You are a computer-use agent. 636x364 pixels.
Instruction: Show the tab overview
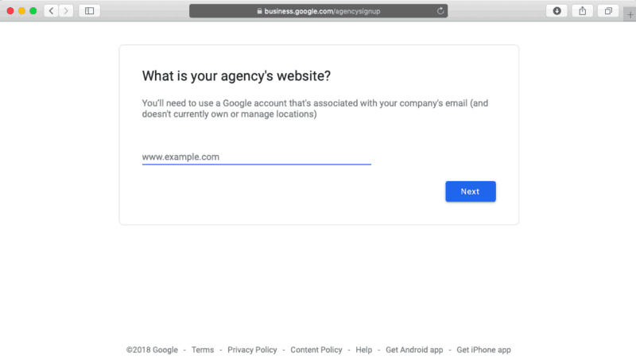608,11
